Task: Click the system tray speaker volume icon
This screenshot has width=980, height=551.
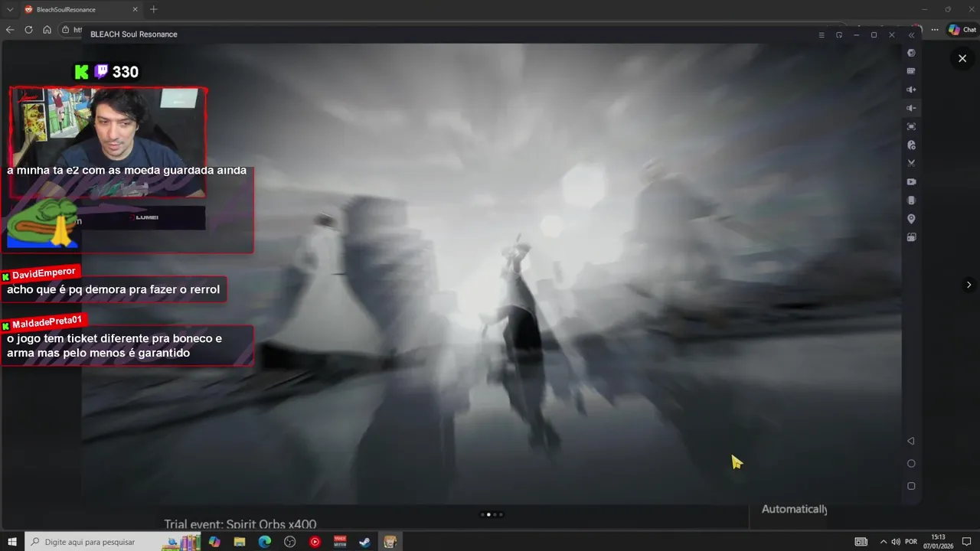Action: (896, 542)
